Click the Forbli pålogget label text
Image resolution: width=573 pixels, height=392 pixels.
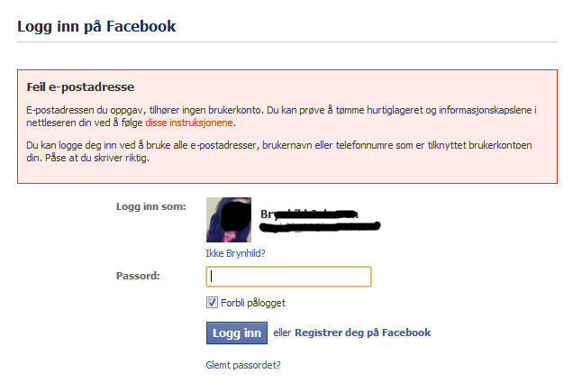[x=253, y=303]
